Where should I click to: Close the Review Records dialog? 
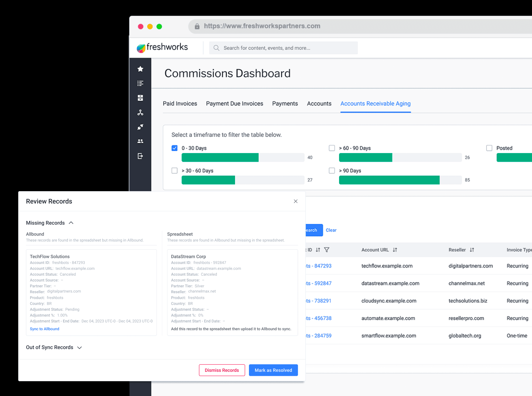(296, 201)
